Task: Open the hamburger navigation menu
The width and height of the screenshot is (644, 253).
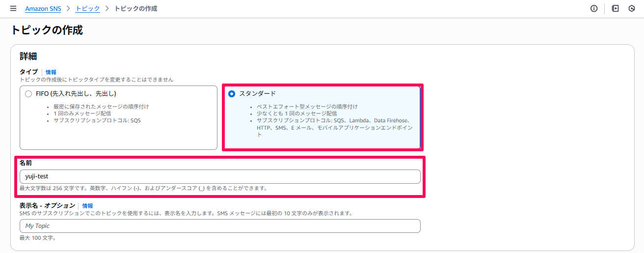Action: click(x=13, y=8)
